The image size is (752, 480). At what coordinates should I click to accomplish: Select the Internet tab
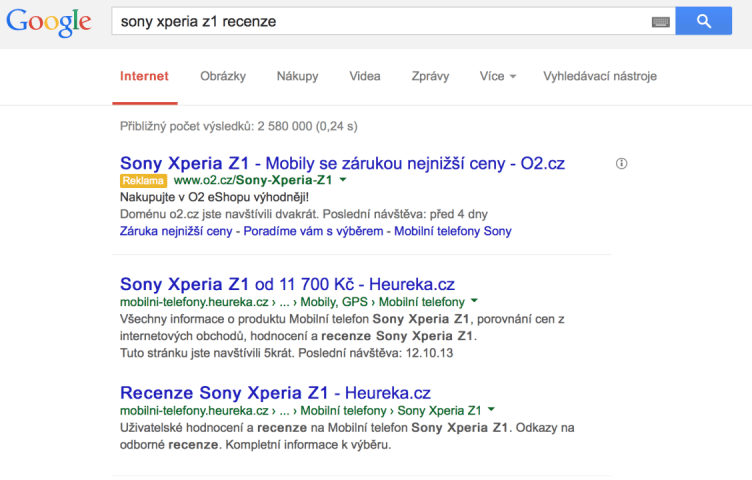click(x=144, y=76)
